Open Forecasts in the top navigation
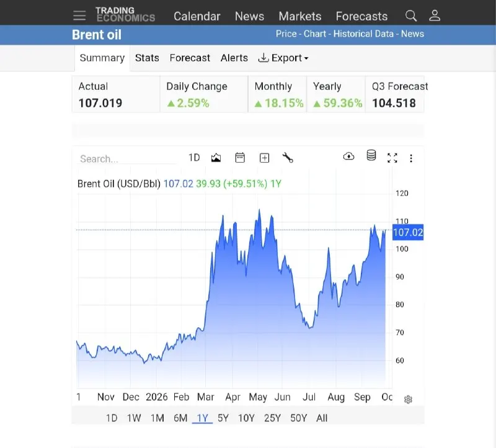 click(361, 16)
